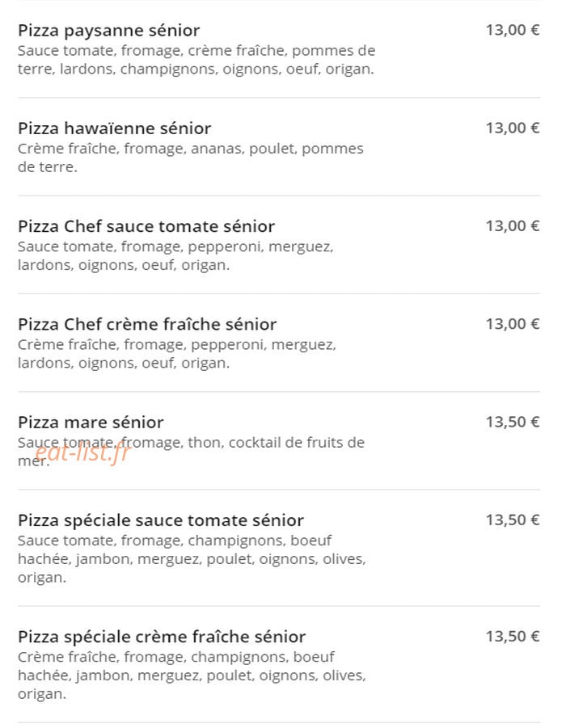Select Pizza mare sénior heading
This screenshot has width=566, height=728.
[91, 423]
